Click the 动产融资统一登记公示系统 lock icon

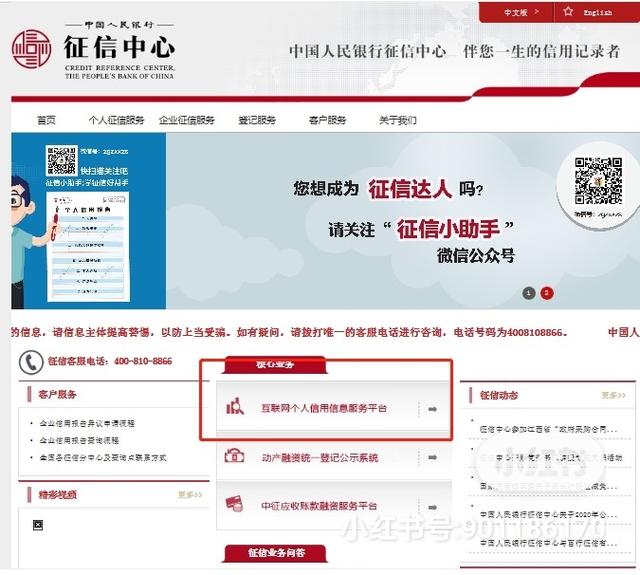(235, 455)
